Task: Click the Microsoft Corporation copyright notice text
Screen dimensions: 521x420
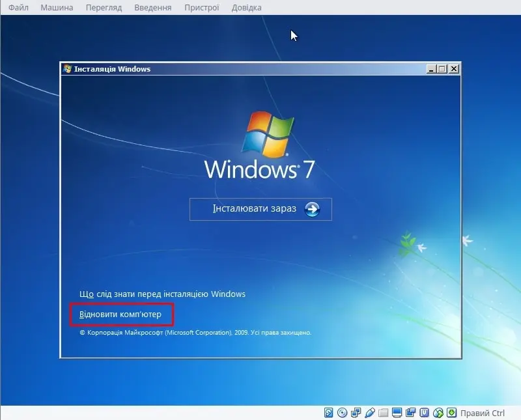Action: click(x=195, y=332)
